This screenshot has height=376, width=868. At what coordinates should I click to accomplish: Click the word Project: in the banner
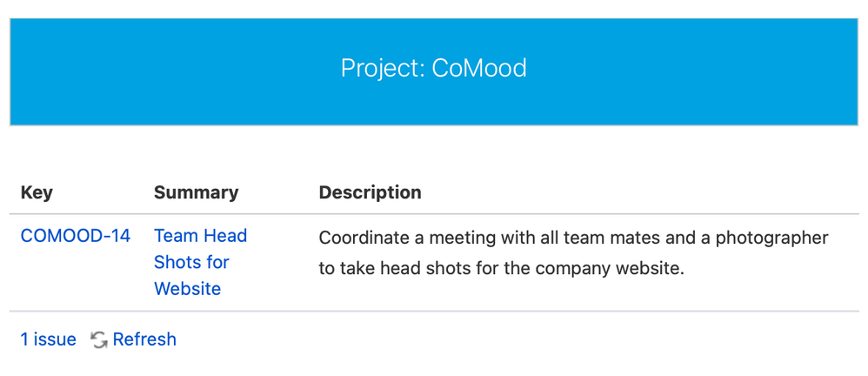tap(383, 70)
